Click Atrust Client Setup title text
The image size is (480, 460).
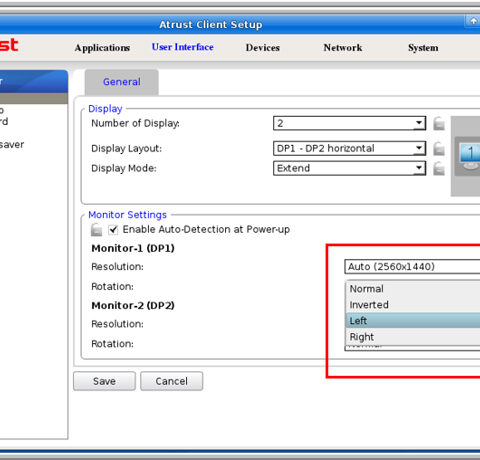(211, 25)
